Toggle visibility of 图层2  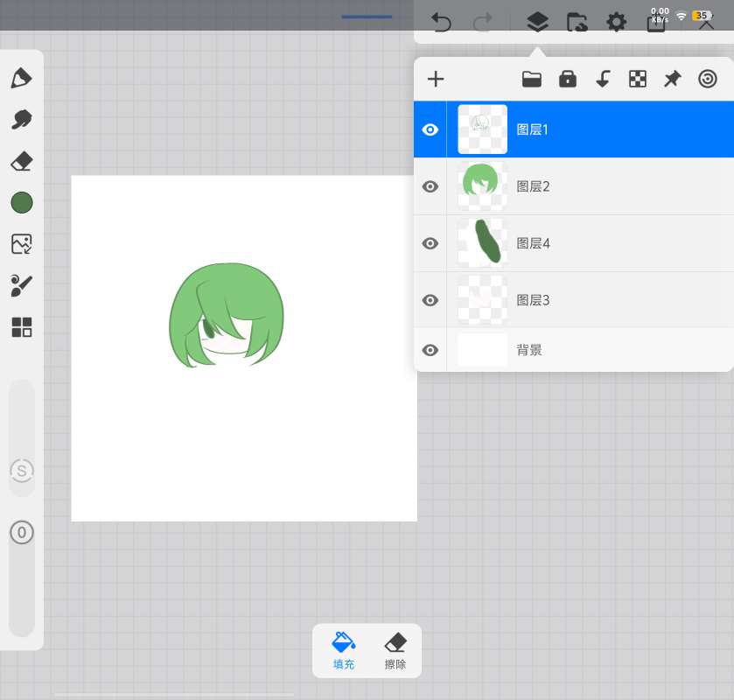click(x=430, y=186)
